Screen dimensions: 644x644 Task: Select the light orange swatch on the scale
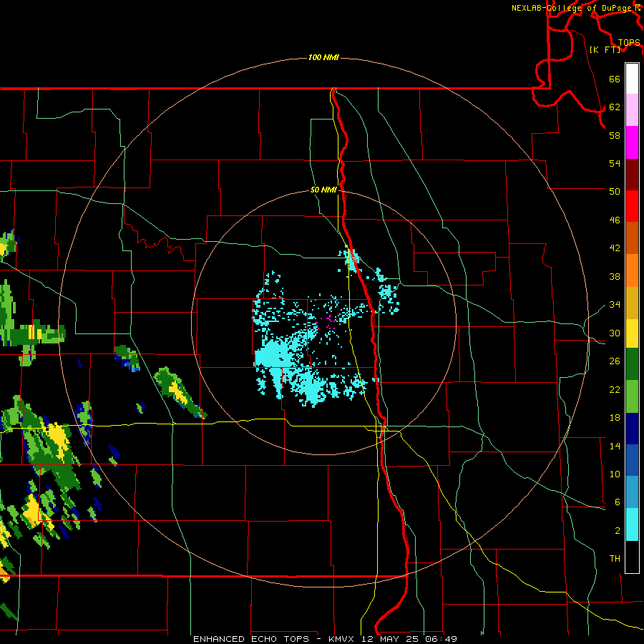point(632,270)
